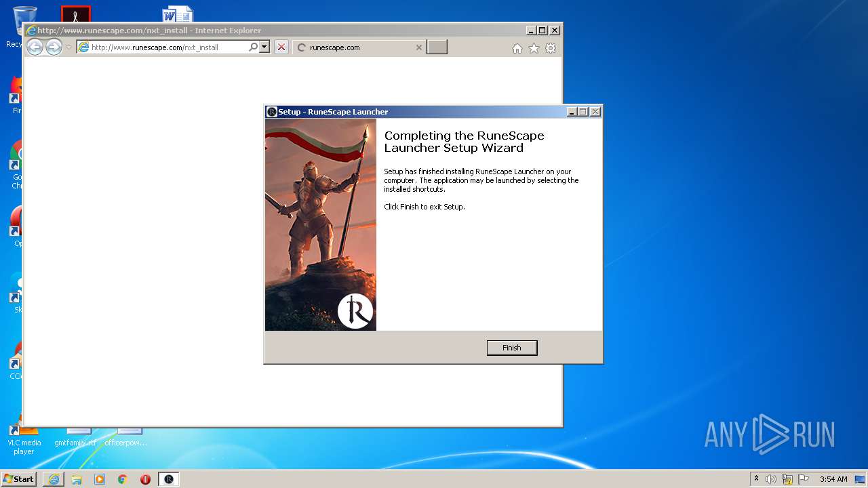Click the 3:54 AM taskbar clock
This screenshot has width=868, height=488.
pyautogui.click(x=833, y=479)
